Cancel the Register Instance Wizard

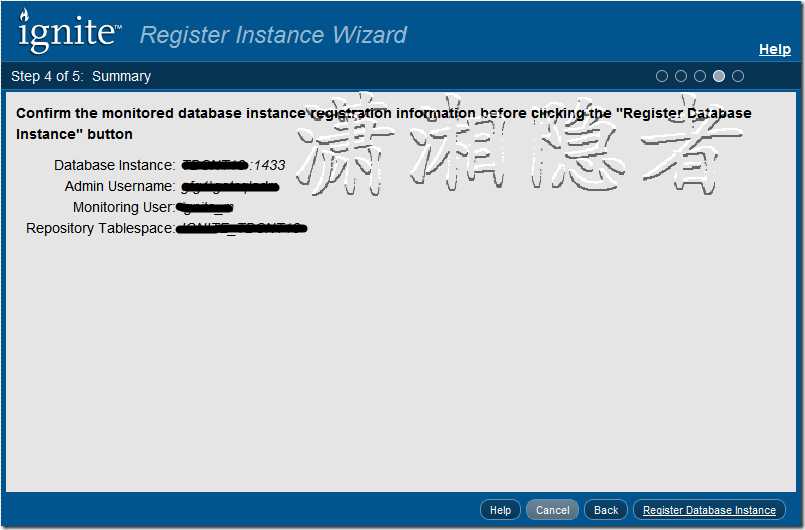tap(552, 510)
